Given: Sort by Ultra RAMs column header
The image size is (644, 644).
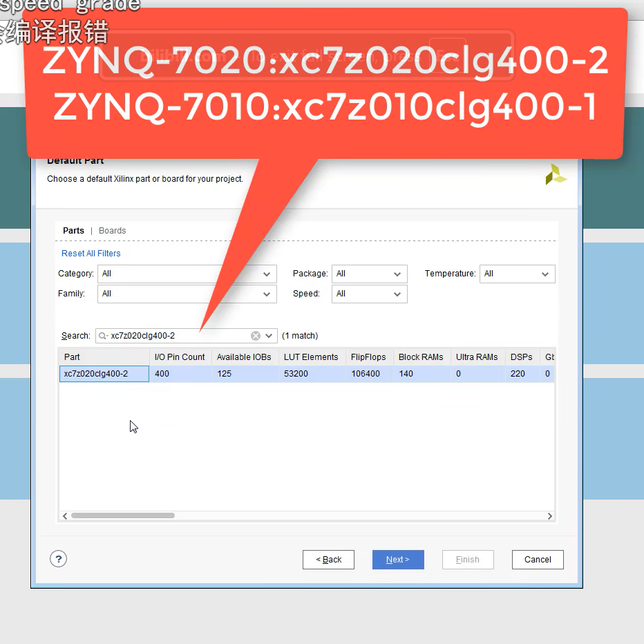Looking at the screenshot, I should (477, 357).
